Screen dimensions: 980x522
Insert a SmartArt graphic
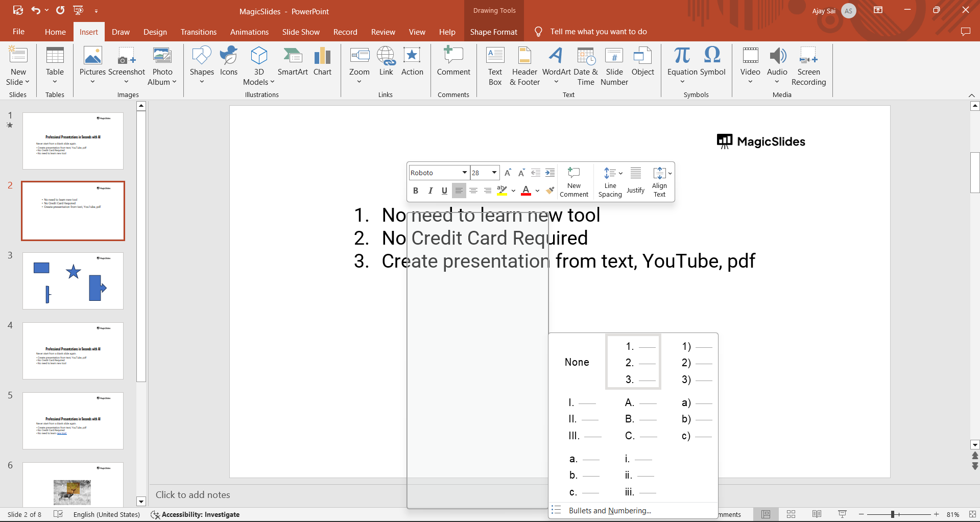tap(292, 62)
